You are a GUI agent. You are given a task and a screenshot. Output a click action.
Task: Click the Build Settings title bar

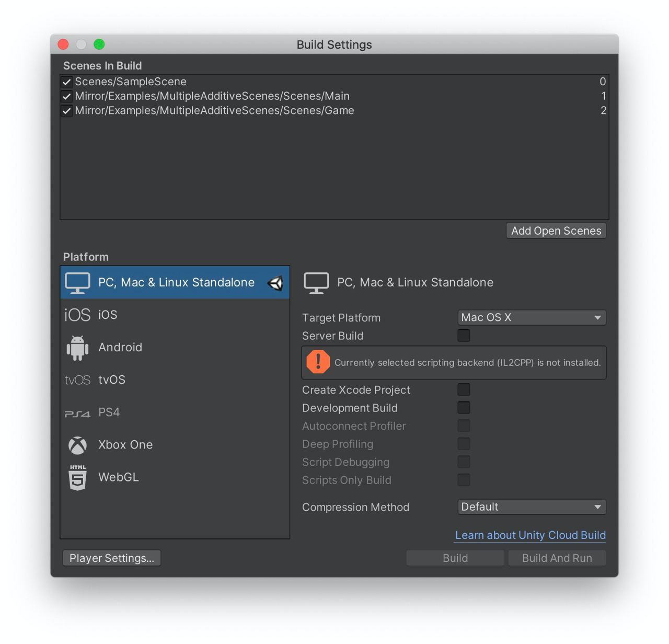pyautogui.click(x=334, y=44)
